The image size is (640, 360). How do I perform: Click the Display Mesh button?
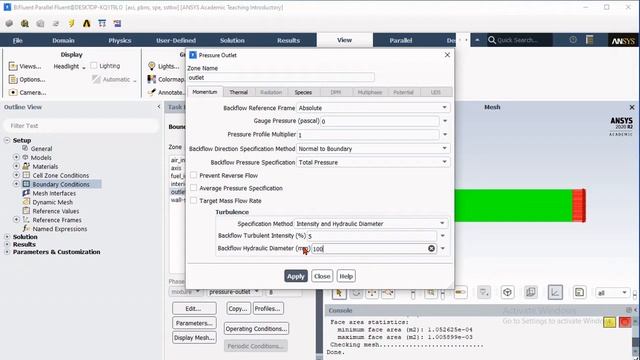click(194, 338)
